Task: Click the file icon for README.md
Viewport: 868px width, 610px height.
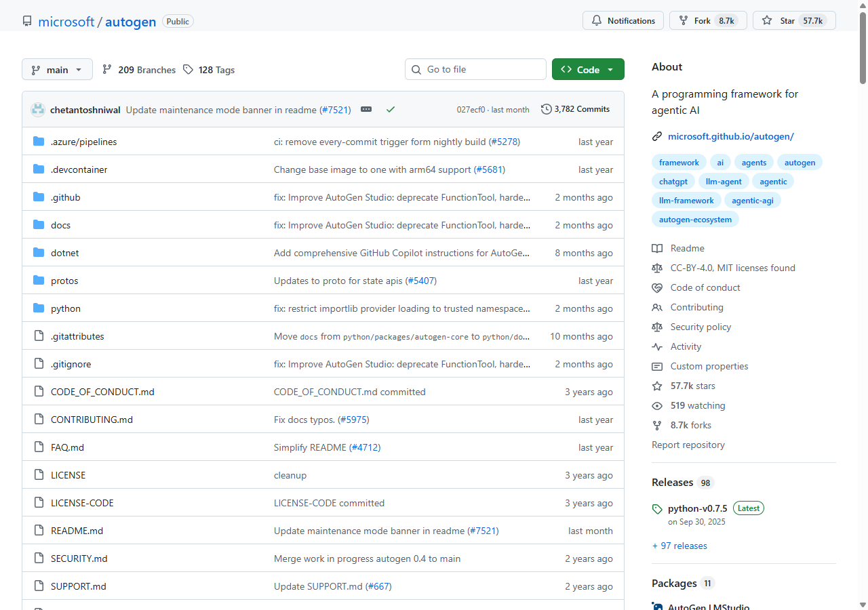Action: (39, 531)
